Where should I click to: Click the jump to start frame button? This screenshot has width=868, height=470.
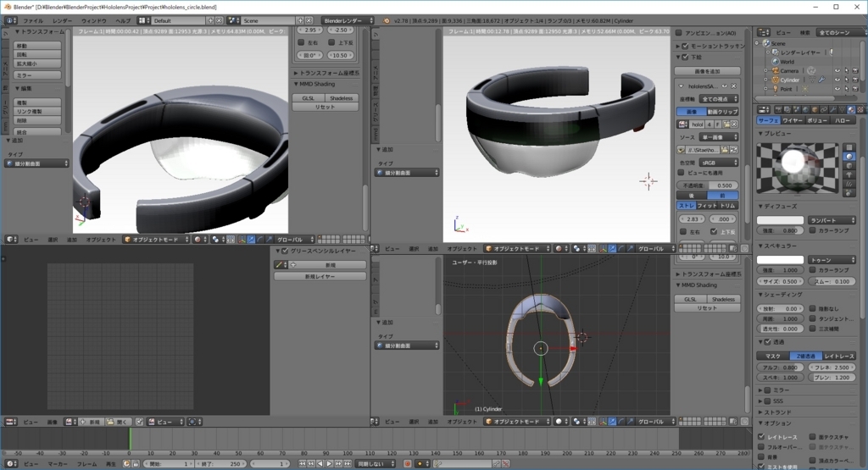point(303,463)
